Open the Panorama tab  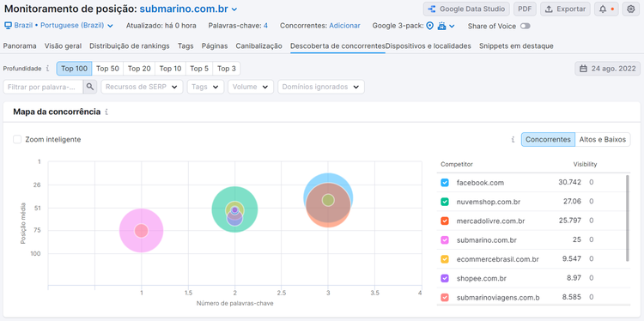point(20,46)
